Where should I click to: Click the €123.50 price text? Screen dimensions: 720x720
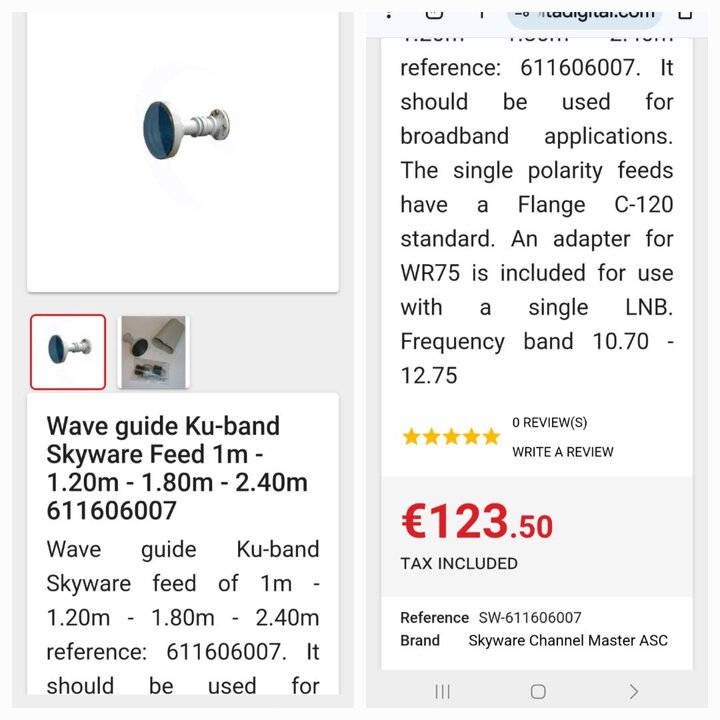tap(477, 521)
